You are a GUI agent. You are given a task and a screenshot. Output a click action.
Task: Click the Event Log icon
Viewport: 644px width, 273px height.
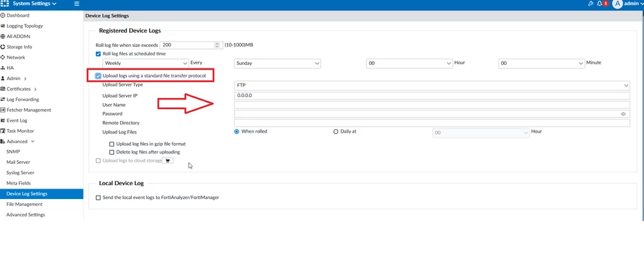click(3, 120)
